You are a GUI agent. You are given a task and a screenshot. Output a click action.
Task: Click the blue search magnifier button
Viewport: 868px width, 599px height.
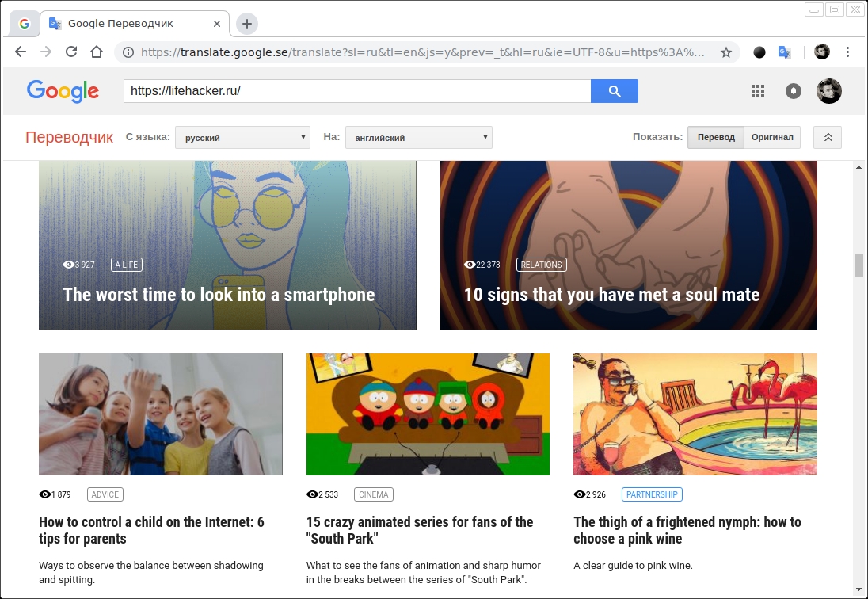click(x=615, y=91)
